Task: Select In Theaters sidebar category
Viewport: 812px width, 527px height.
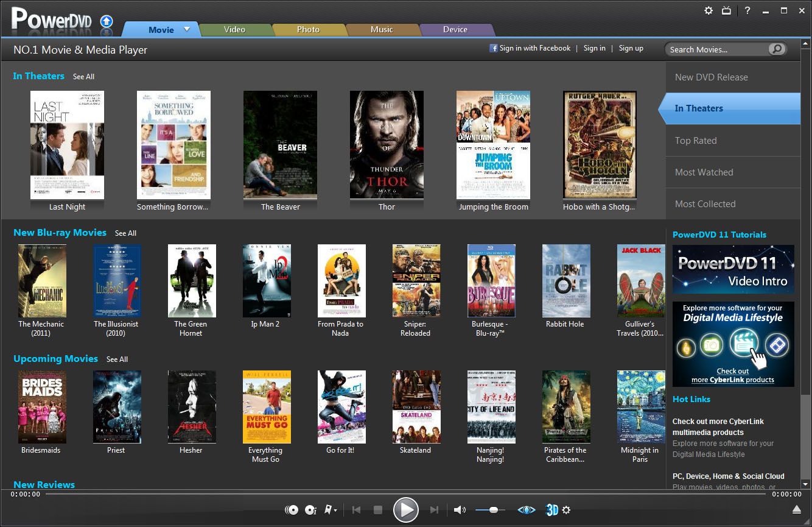Action: click(729, 108)
